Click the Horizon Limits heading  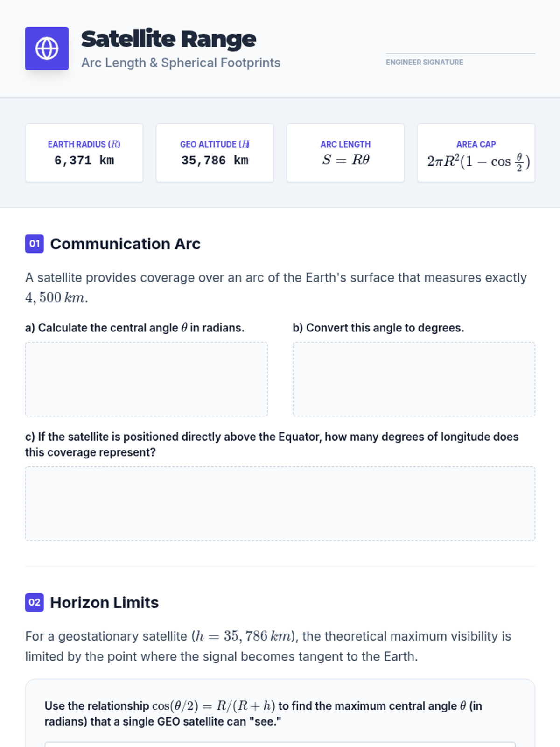coord(104,602)
